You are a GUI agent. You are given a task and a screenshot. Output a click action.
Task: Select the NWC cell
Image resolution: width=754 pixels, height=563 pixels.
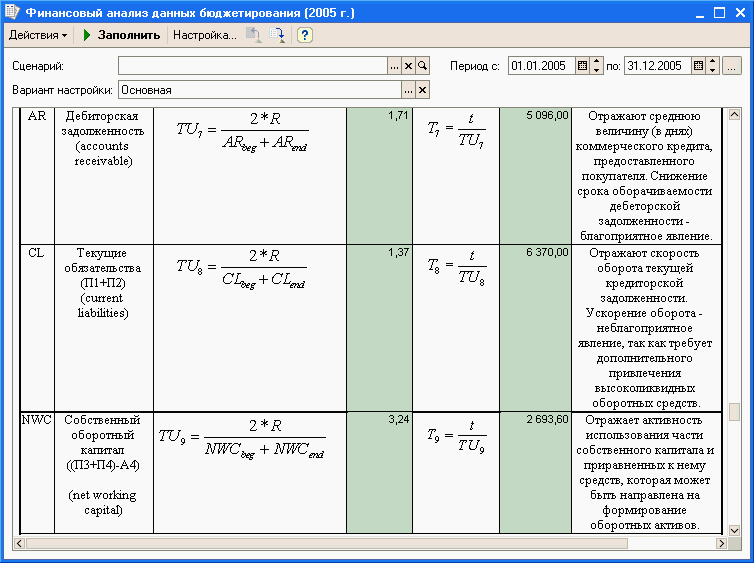[37, 473]
